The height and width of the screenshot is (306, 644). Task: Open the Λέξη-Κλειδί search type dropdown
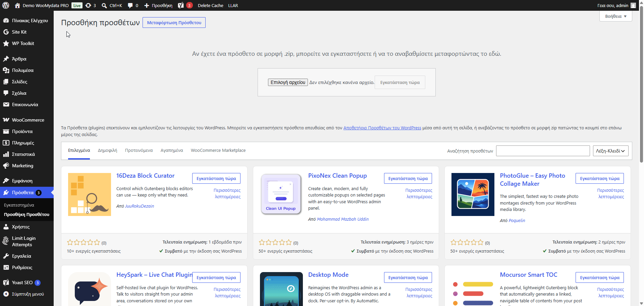(x=610, y=151)
